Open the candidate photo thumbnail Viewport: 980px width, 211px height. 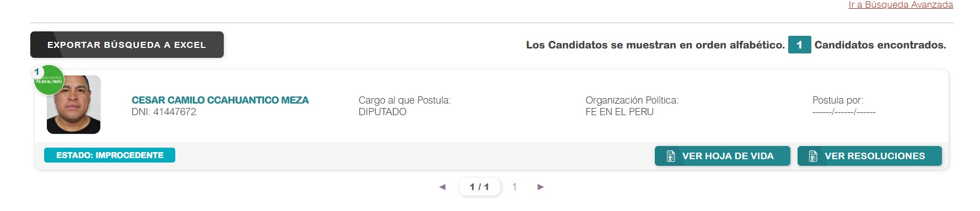click(x=73, y=105)
